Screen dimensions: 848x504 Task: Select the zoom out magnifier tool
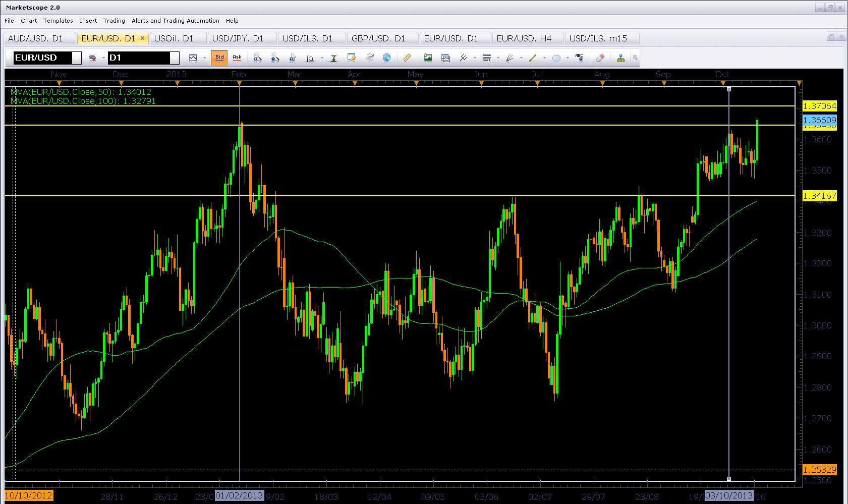[275, 58]
